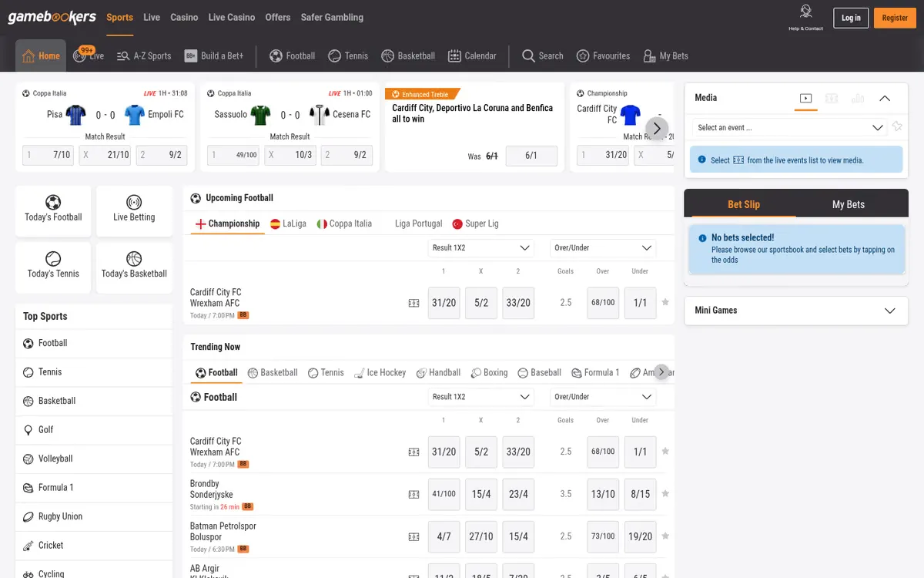Image resolution: width=924 pixels, height=578 pixels.
Task: Collapse the Media panel
Action: [x=885, y=98]
